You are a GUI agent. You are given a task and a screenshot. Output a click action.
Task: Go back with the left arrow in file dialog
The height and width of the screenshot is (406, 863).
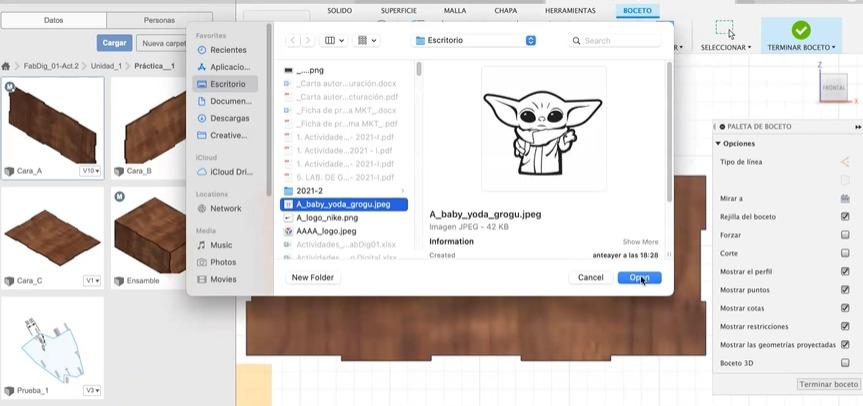pyautogui.click(x=293, y=40)
